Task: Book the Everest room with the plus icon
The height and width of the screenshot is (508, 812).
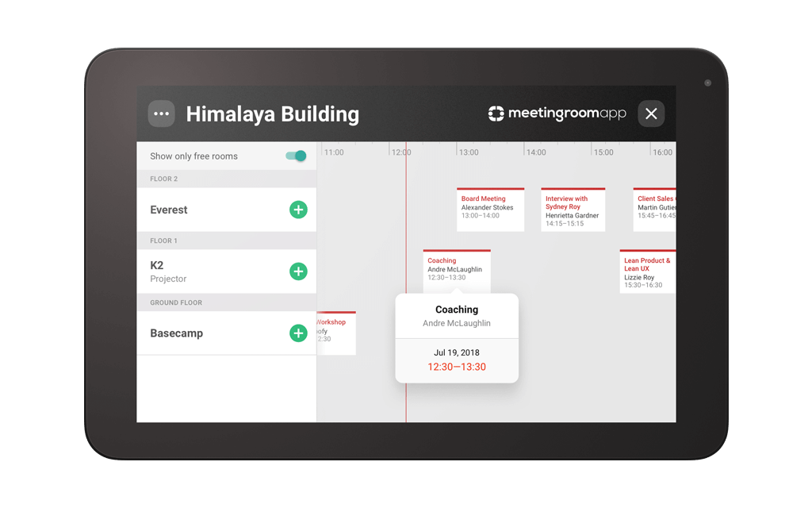Action: point(298,210)
